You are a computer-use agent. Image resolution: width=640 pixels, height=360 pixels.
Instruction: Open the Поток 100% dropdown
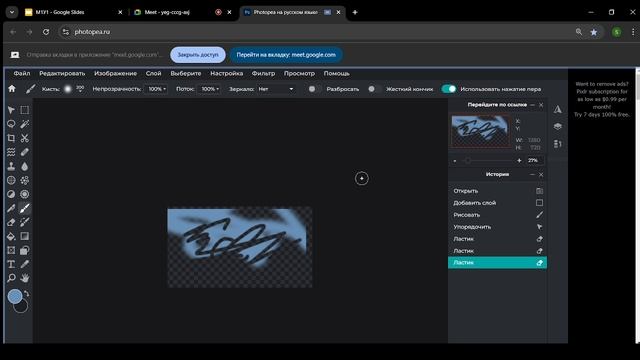pos(209,89)
